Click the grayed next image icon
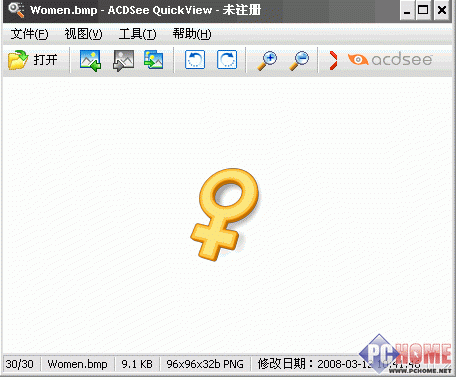Viewport: 456px width, 380px height. 123,60
